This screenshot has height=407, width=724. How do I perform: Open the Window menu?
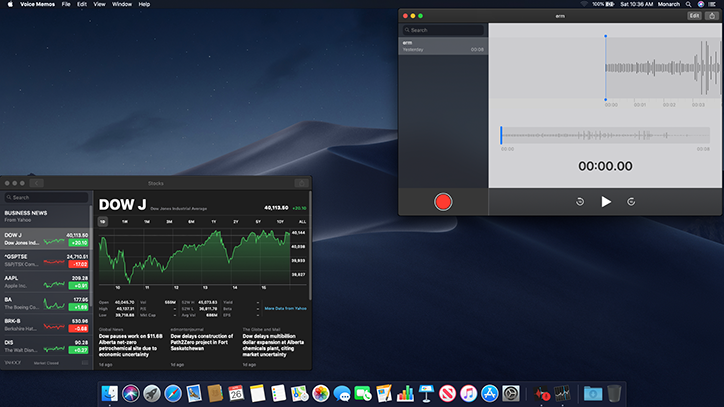click(122, 4)
